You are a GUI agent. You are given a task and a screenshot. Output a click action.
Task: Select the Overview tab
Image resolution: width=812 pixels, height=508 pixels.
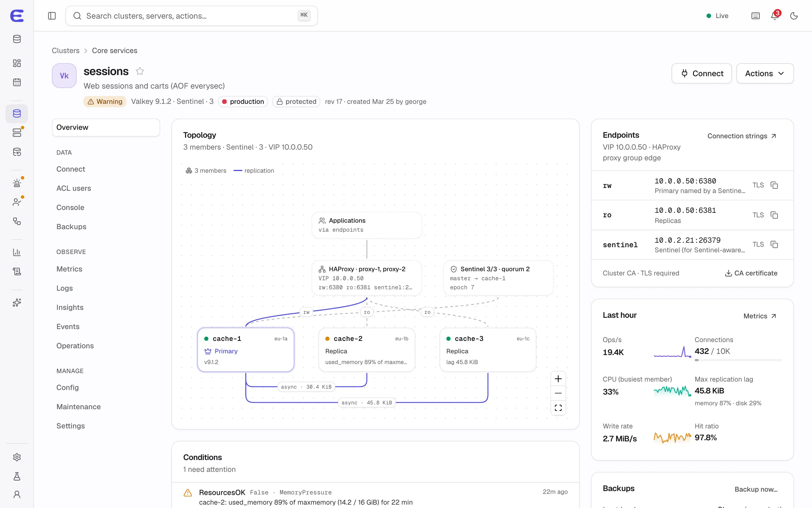[x=106, y=127]
